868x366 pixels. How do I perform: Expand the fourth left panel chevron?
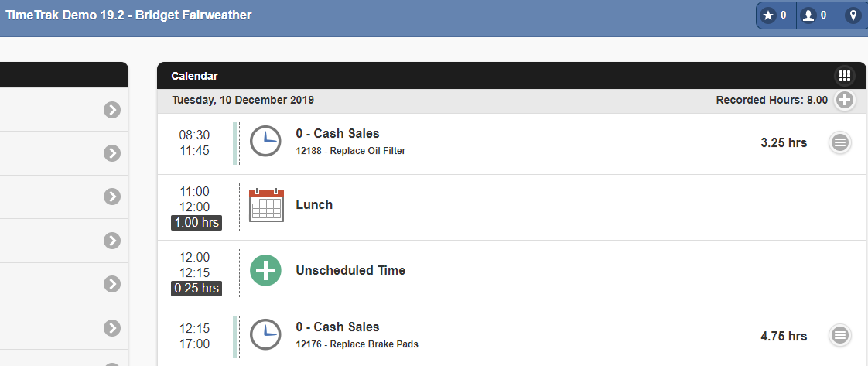click(x=112, y=241)
